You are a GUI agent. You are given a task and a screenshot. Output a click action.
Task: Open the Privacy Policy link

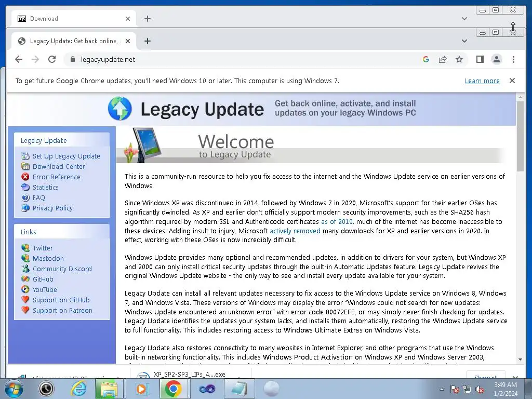coord(52,208)
